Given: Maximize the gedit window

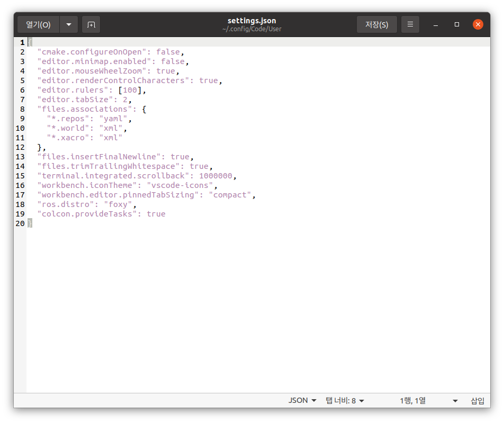Looking at the screenshot, I should coord(457,24).
